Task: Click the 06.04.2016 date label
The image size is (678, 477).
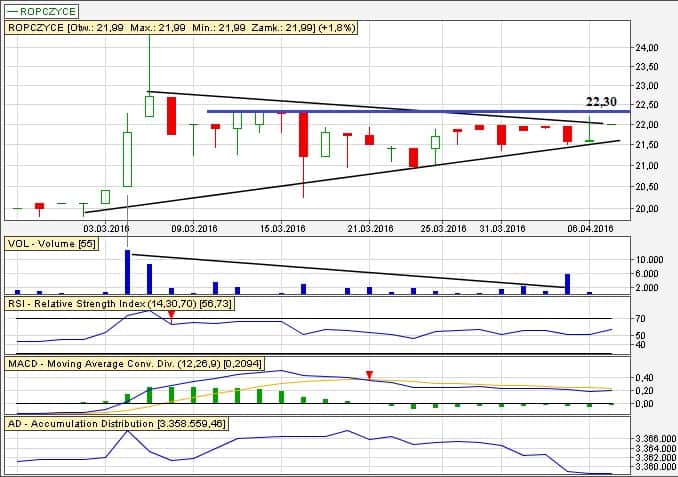Action: (588, 228)
